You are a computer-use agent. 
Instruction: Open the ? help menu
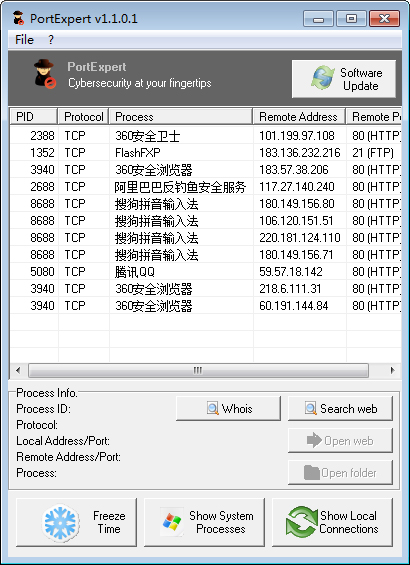51,40
